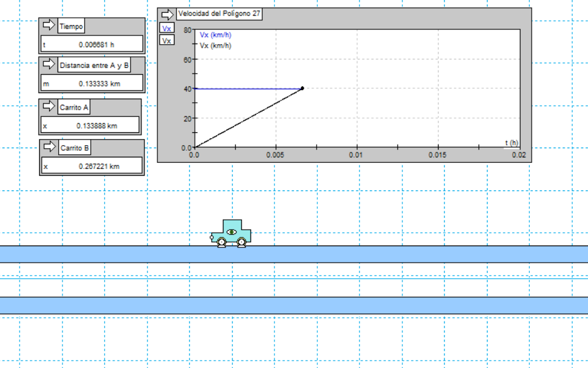Select the cart's right wheel
The height and width of the screenshot is (368, 588).
coord(242,243)
